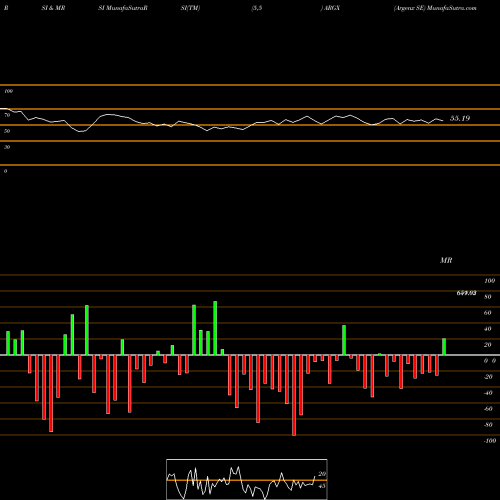This screenshot has height=500, width=500.
Task: Click the RSI axis label 30
Action: point(7,147)
